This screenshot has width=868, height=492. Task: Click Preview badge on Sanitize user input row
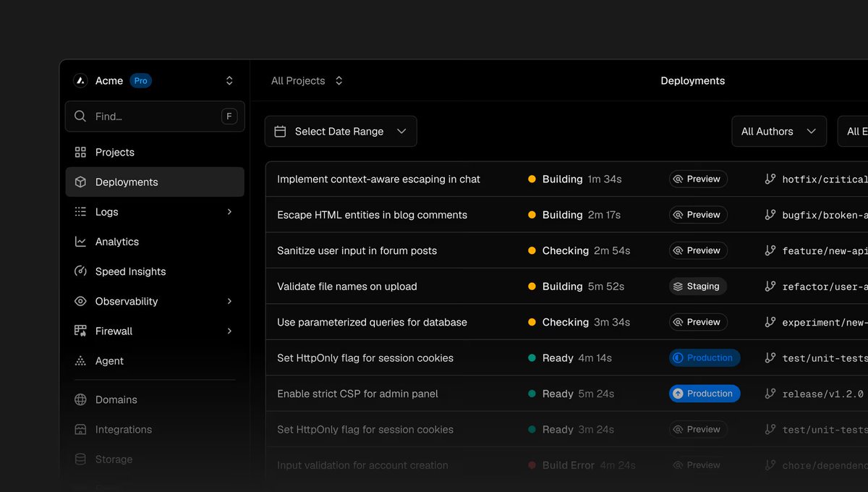(698, 250)
